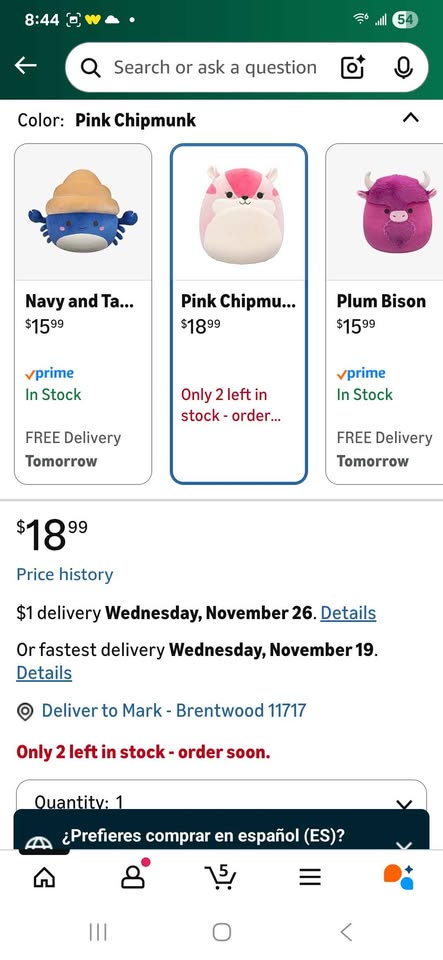Open Details link for $1 delivery
The image size is (443, 960).
[348, 613]
